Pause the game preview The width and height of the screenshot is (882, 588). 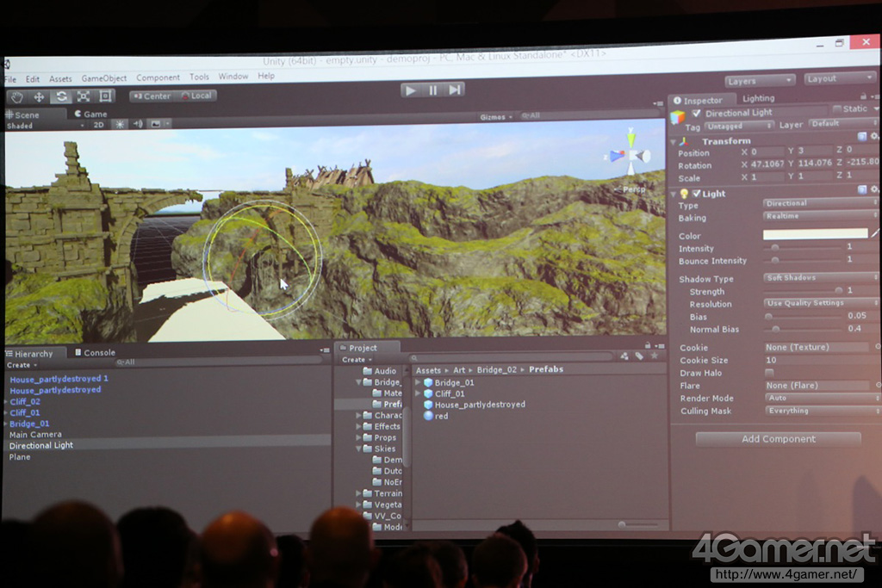pos(432,90)
